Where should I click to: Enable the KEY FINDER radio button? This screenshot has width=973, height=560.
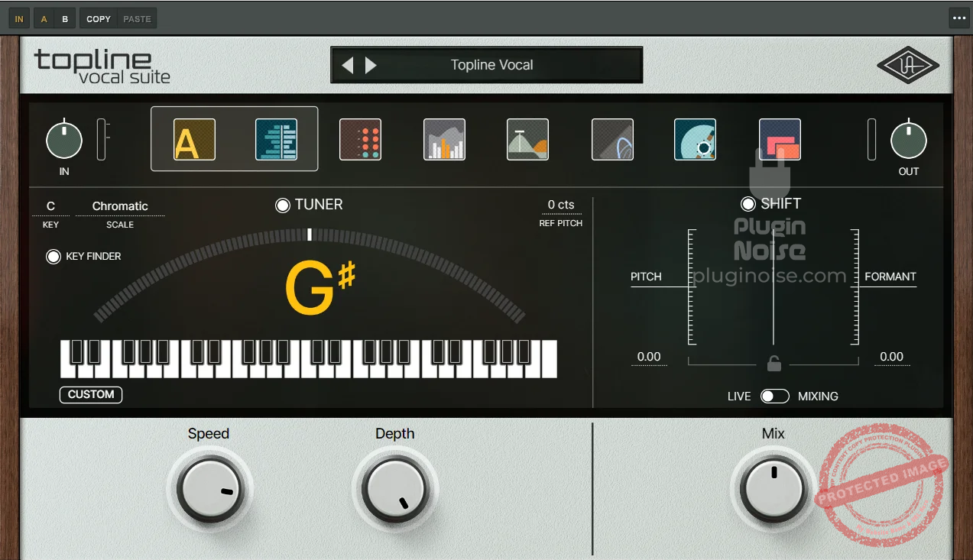tap(54, 257)
